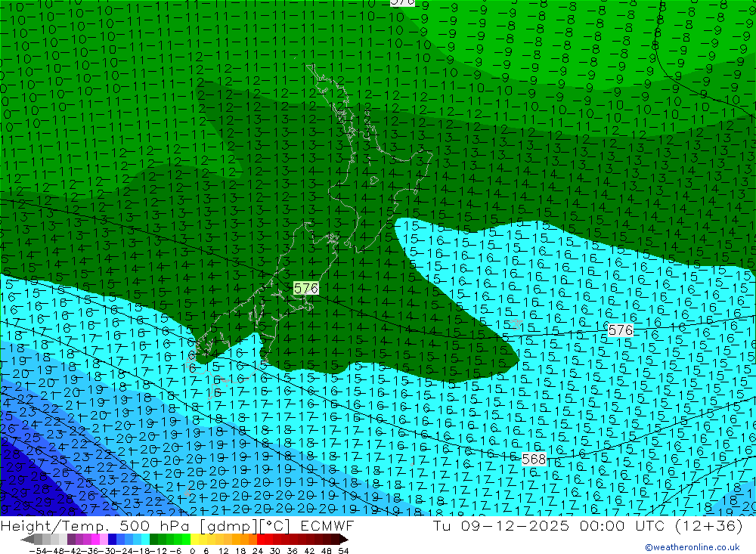The height and width of the screenshot is (554, 756).
Task: Open the weatheronline.co.uk copyright link
Action: [x=692, y=547]
